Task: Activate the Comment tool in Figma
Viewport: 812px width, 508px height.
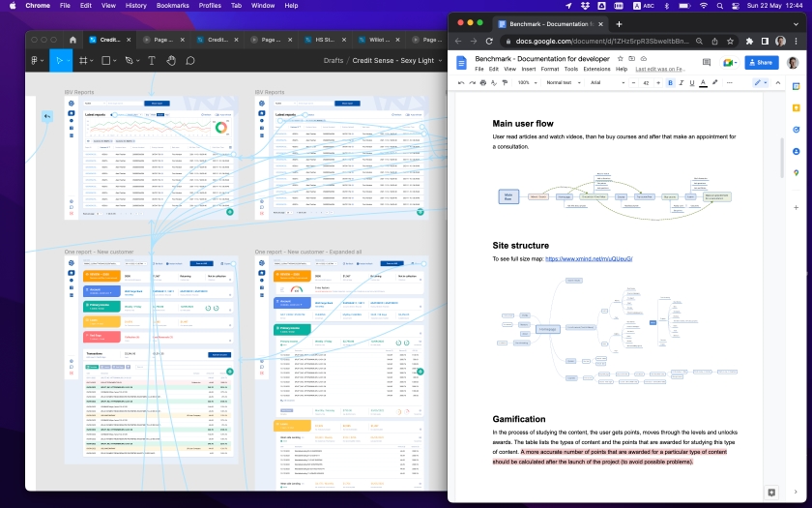Action: click(190, 61)
